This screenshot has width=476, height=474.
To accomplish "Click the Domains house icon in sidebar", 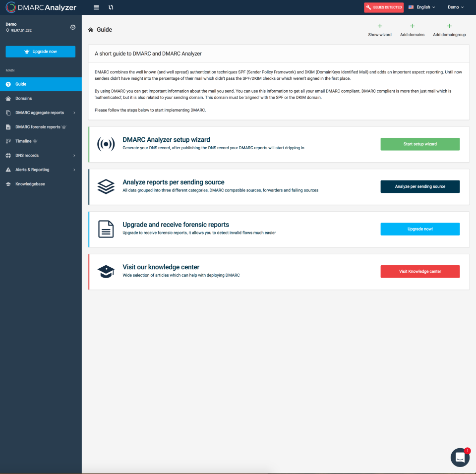I will coord(8,98).
